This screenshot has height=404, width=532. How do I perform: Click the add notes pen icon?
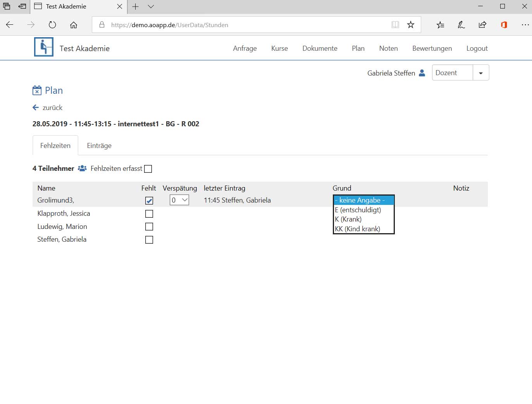(x=461, y=25)
